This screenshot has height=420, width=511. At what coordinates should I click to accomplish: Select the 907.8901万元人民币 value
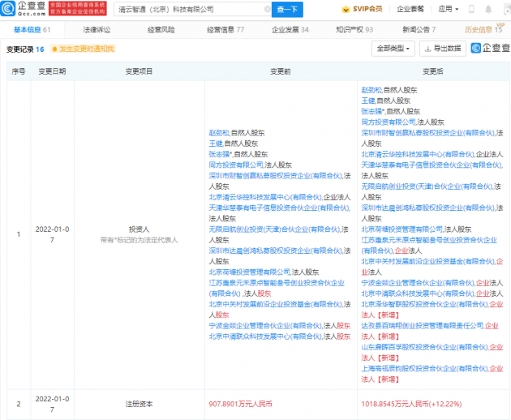(241, 404)
